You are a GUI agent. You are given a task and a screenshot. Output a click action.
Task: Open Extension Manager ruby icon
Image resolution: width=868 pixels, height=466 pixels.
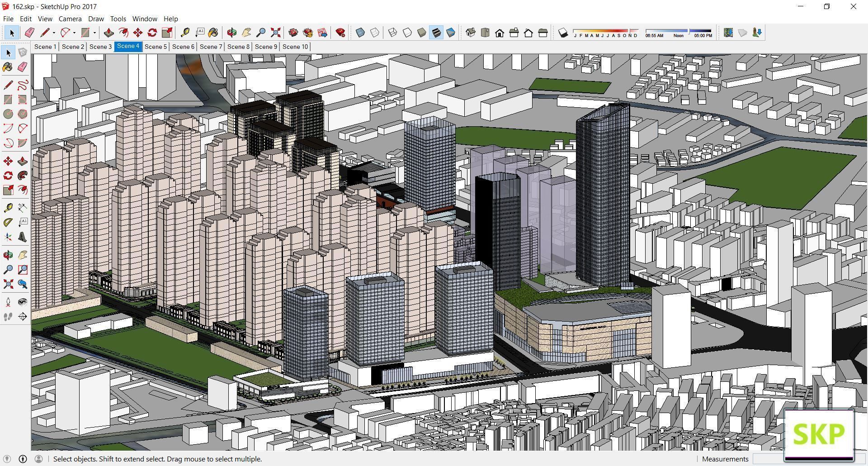pyautogui.click(x=340, y=33)
